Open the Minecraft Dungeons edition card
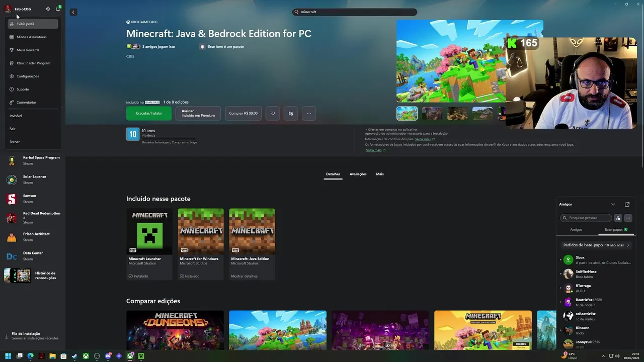 tap(175, 330)
